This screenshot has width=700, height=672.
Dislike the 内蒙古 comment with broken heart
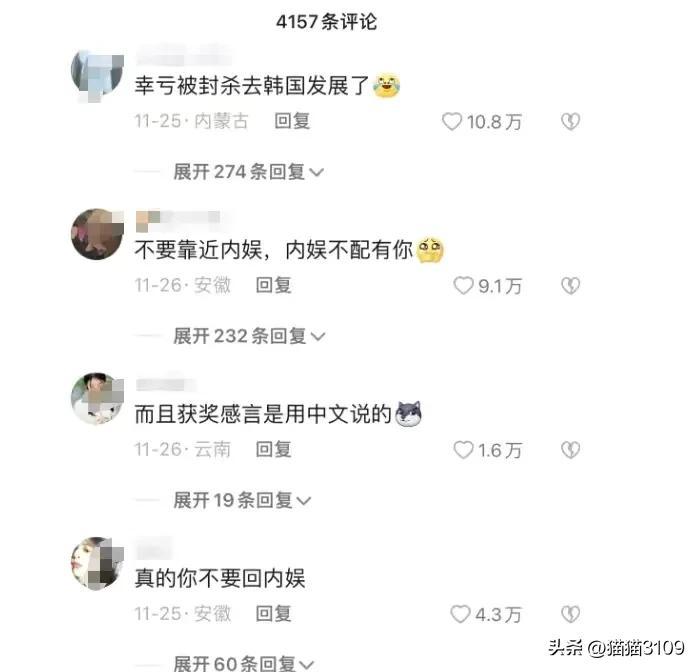click(570, 121)
